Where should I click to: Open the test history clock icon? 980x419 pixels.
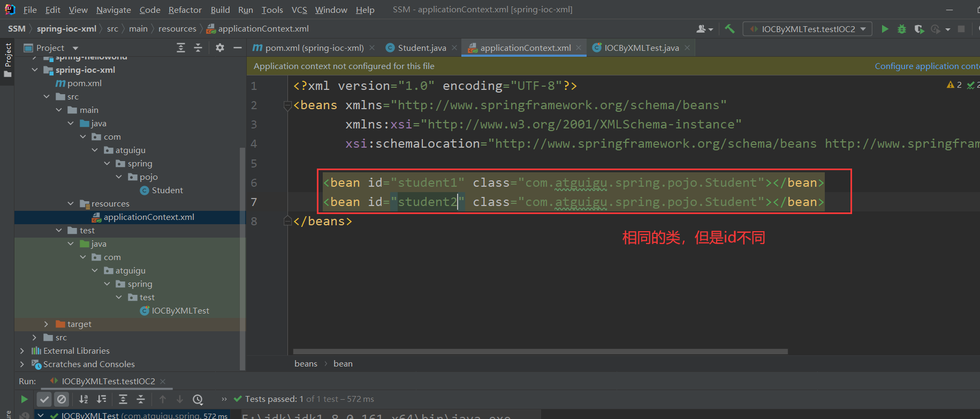coord(198,399)
